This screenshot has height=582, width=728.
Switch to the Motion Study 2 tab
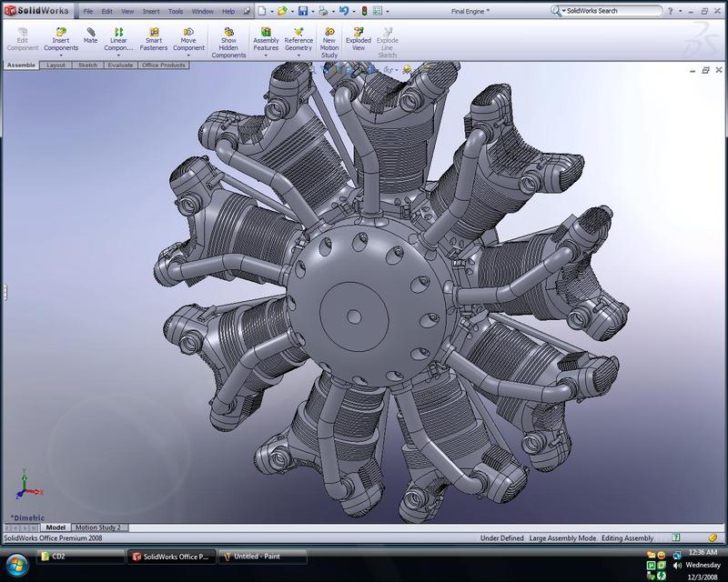(98, 526)
